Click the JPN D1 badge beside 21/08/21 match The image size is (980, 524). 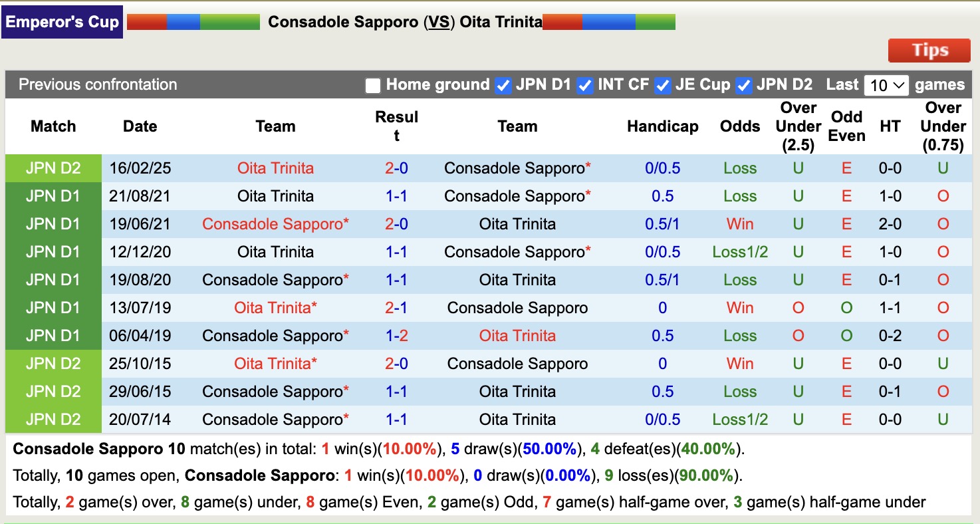[53, 196]
